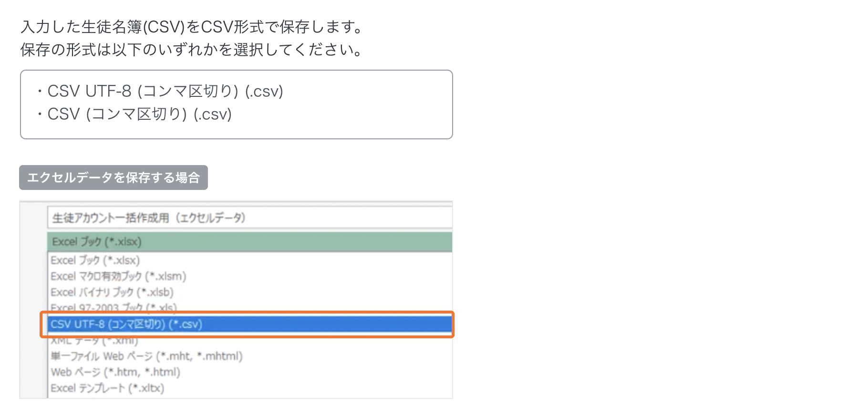Click the 入力した生徒名簿(CSV) instruction sentence
This screenshot has width=868, height=418.
[x=191, y=27]
